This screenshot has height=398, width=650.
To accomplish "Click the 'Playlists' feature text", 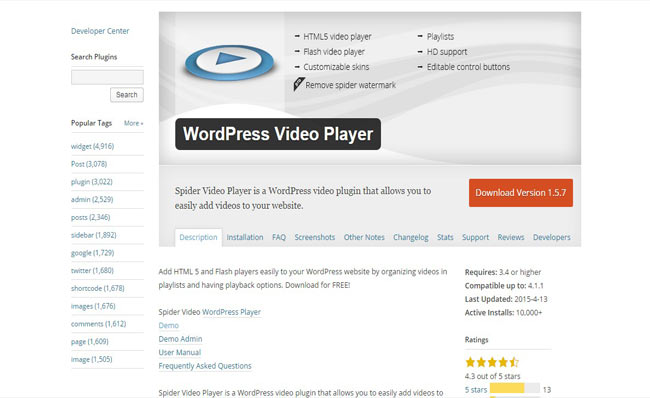I will (440, 37).
